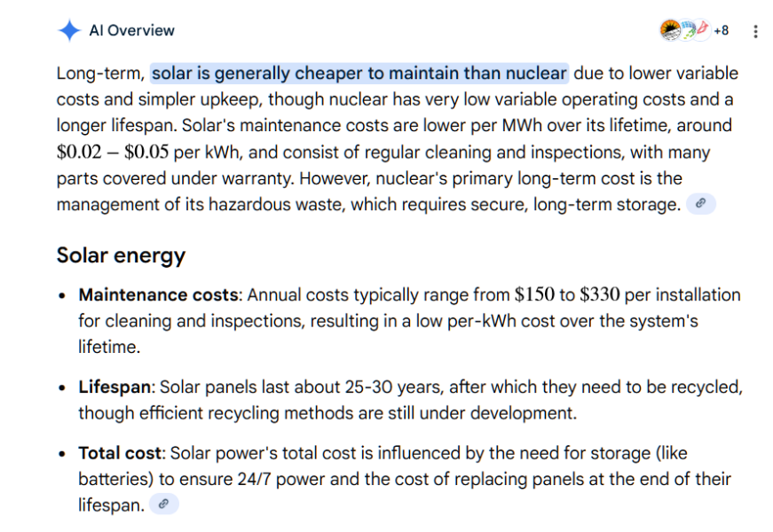
Task: Click the words 'Long-term,' at paragraph start
Action: [100, 73]
